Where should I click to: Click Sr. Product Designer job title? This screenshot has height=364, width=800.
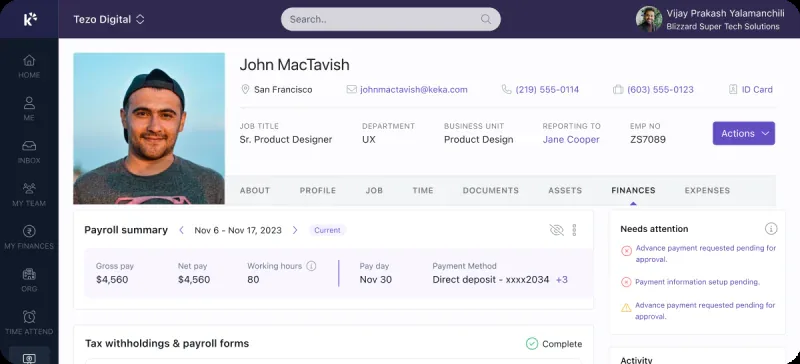point(286,139)
